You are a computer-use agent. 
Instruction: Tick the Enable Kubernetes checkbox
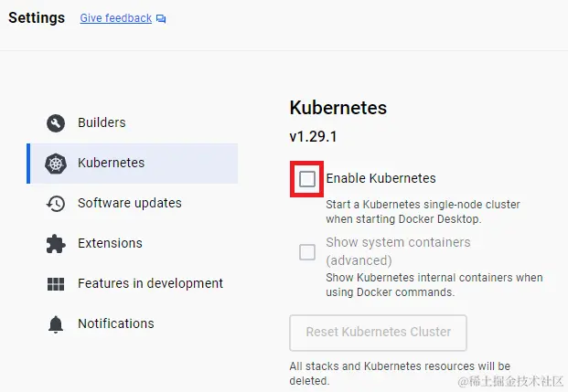coord(307,179)
